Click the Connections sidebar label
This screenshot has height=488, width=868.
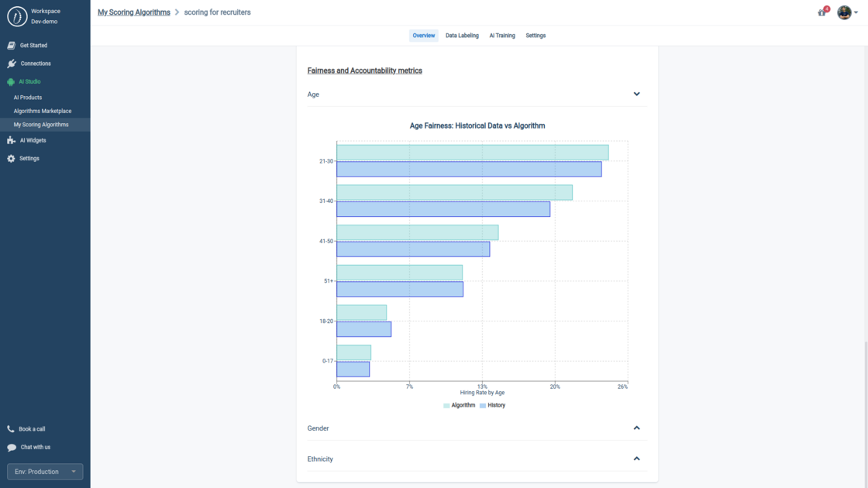click(x=36, y=64)
